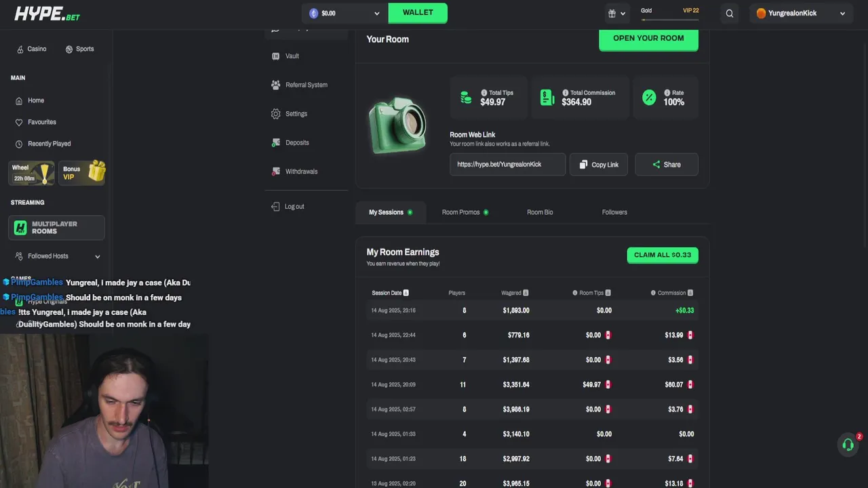This screenshot has width=868, height=488.
Task: Click the $2,997.92 wagered amount
Action: [516, 459]
